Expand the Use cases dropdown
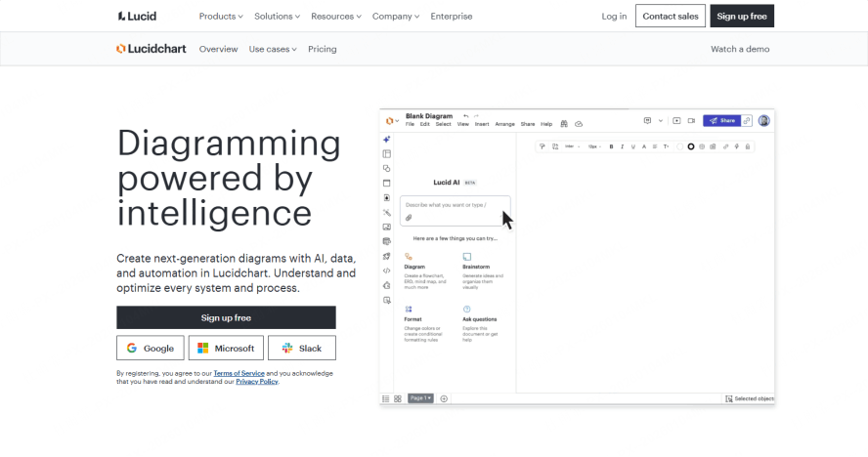This screenshot has height=457, width=868. pos(273,49)
